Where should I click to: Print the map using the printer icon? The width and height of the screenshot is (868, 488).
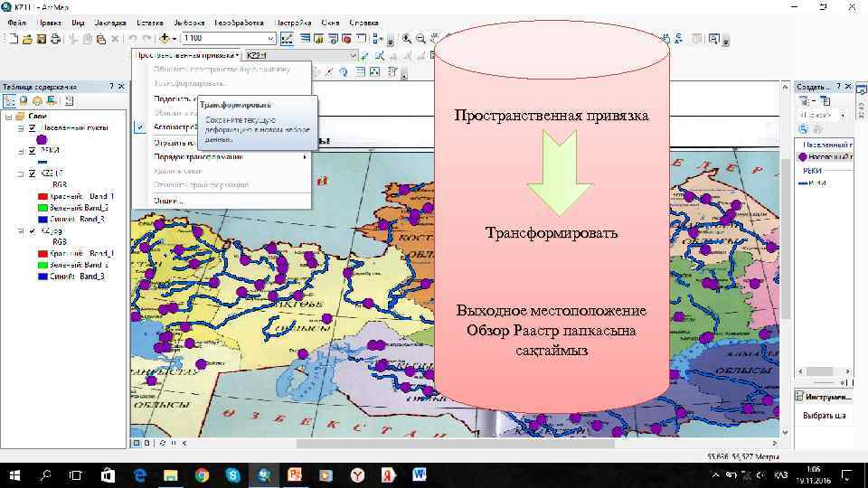(x=55, y=39)
